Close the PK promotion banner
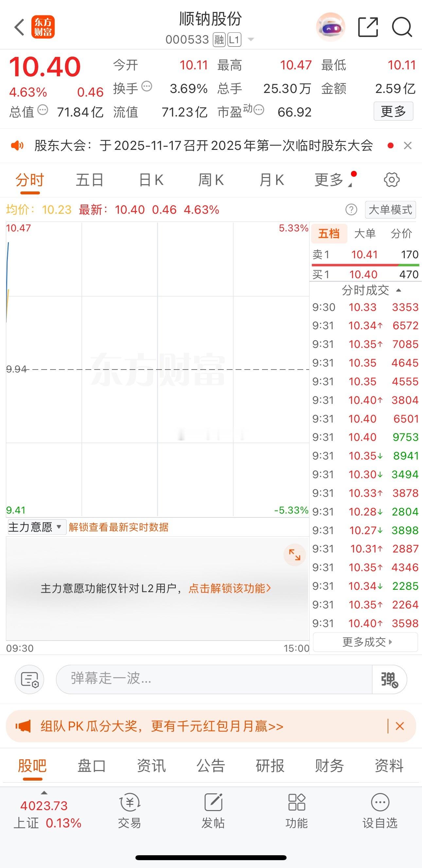 point(400,726)
